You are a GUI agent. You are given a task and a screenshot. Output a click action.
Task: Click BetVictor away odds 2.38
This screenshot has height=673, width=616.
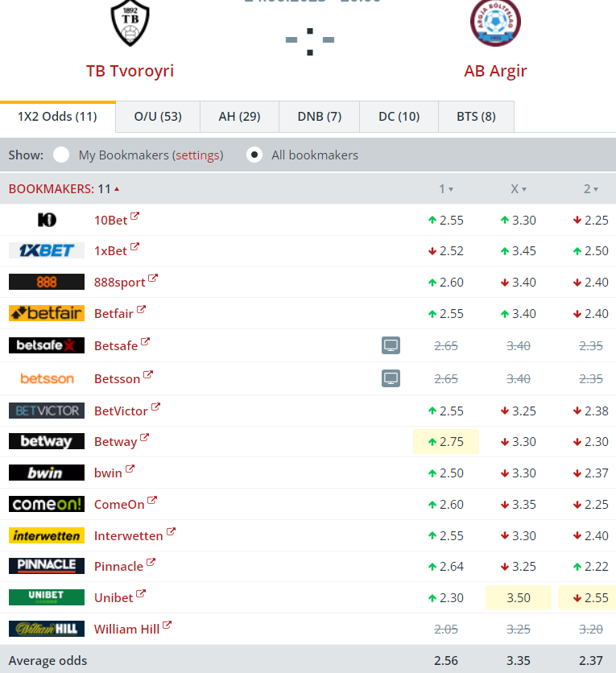pos(591,411)
